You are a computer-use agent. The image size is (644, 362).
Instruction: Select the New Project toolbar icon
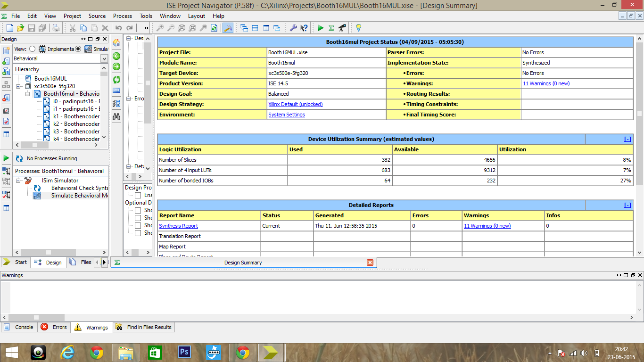tap(10, 27)
